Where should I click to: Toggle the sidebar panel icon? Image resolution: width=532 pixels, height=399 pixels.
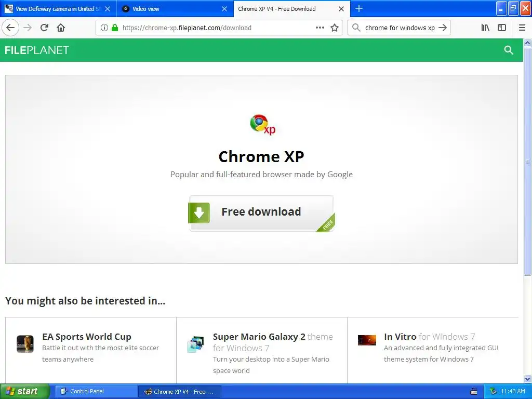tap(502, 28)
